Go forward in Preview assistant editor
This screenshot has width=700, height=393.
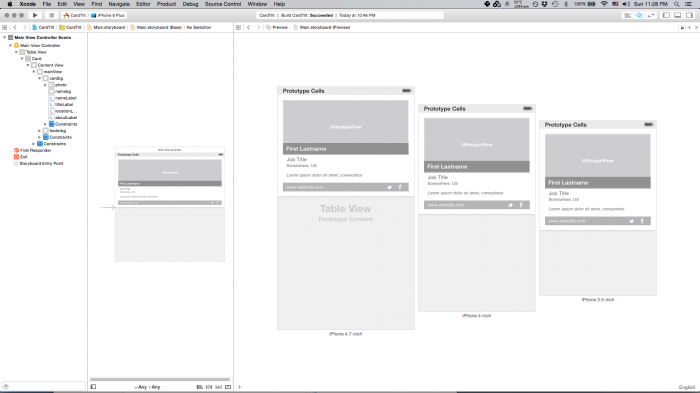point(258,27)
